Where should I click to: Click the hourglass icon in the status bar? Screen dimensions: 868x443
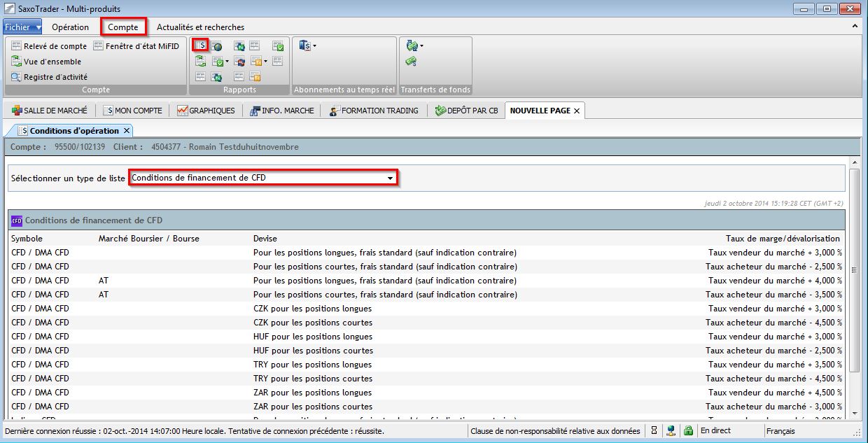654,431
